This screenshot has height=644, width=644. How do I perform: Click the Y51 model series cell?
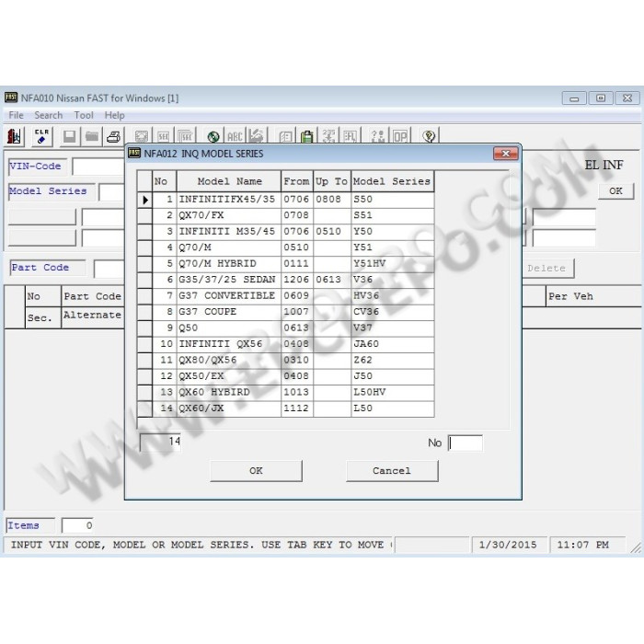pos(392,247)
